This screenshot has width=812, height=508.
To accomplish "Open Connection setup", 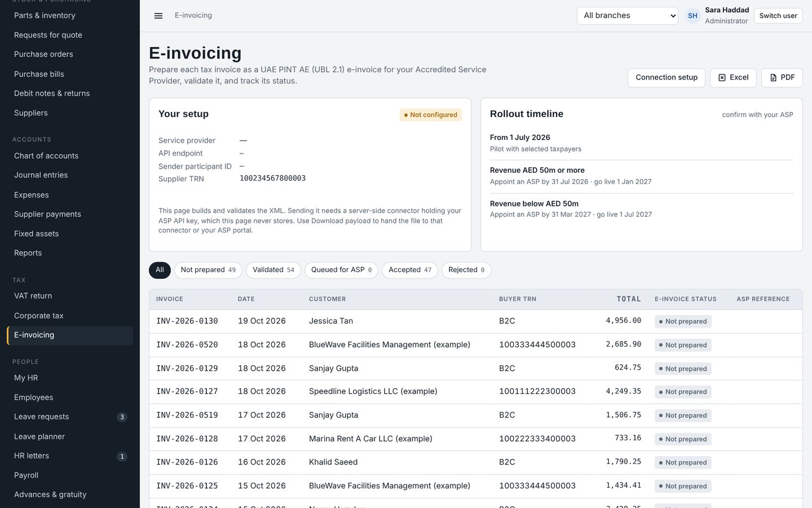I will [667, 77].
